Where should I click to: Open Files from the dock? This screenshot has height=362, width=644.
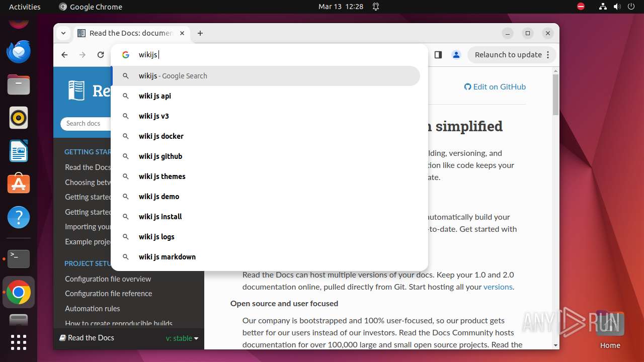point(19,84)
